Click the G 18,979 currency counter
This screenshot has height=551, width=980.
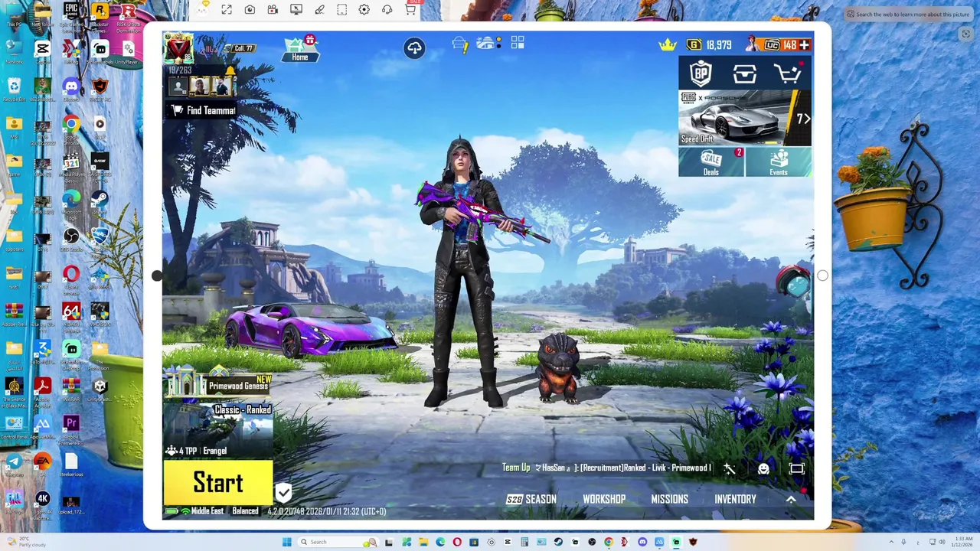click(709, 45)
